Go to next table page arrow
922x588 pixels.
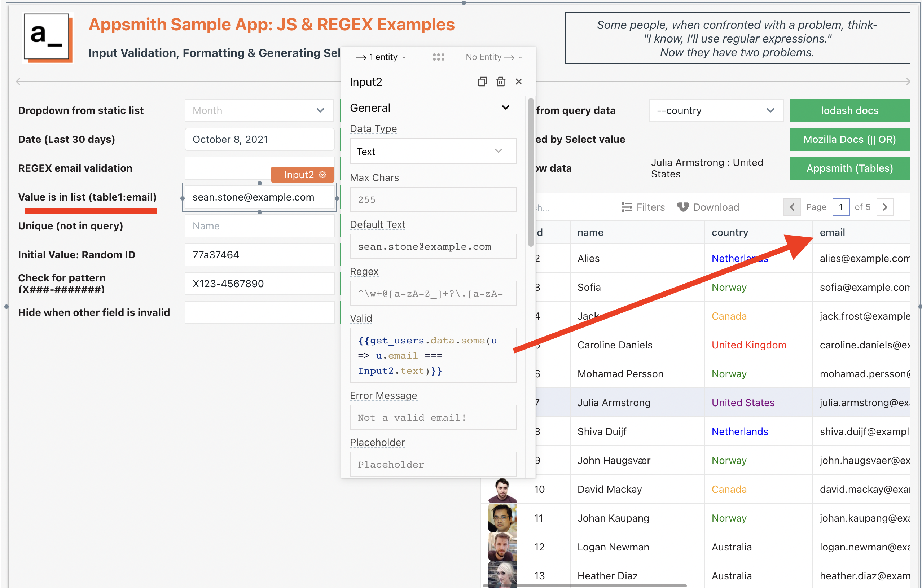(885, 207)
